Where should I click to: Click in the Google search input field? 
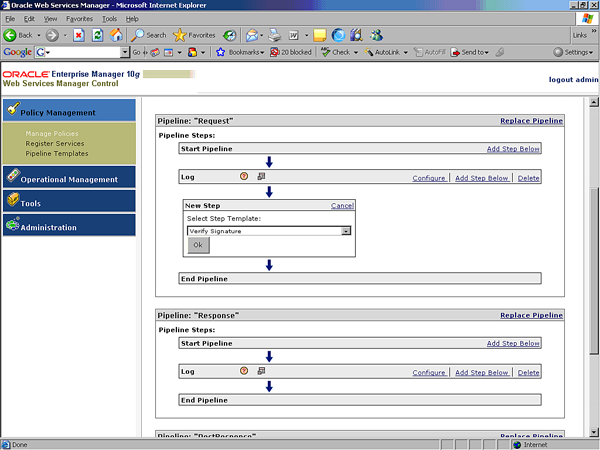pos(85,52)
